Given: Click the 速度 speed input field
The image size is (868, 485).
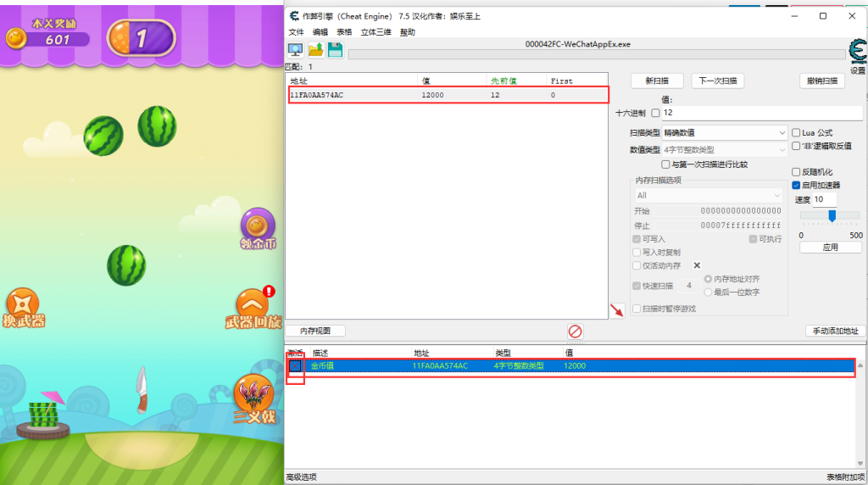Looking at the screenshot, I should (825, 199).
